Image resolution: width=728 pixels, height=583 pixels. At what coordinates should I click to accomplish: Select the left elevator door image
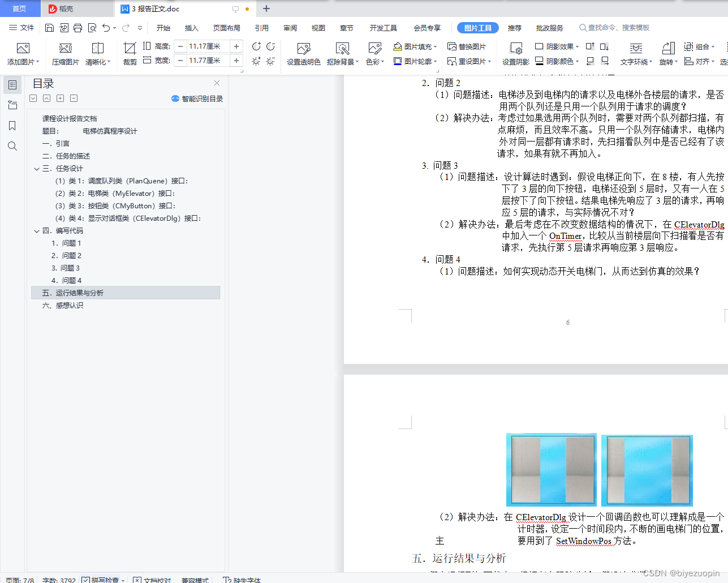(552, 470)
